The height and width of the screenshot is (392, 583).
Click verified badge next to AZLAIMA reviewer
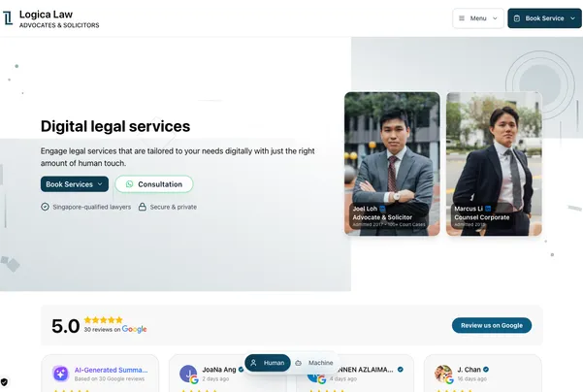401,370
